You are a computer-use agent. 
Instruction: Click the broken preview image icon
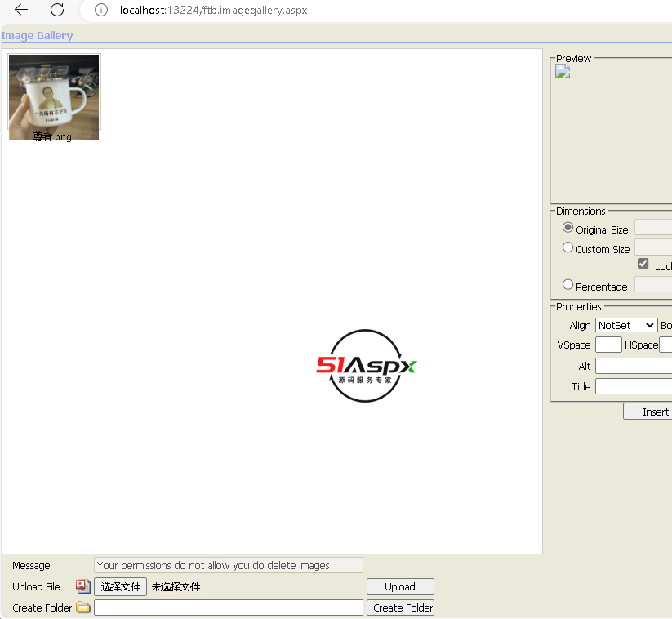click(x=563, y=72)
